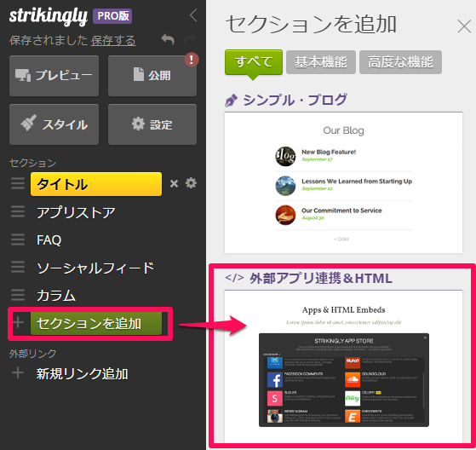
Task: Close the セクションを追加 panel
Action: point(464,26)
